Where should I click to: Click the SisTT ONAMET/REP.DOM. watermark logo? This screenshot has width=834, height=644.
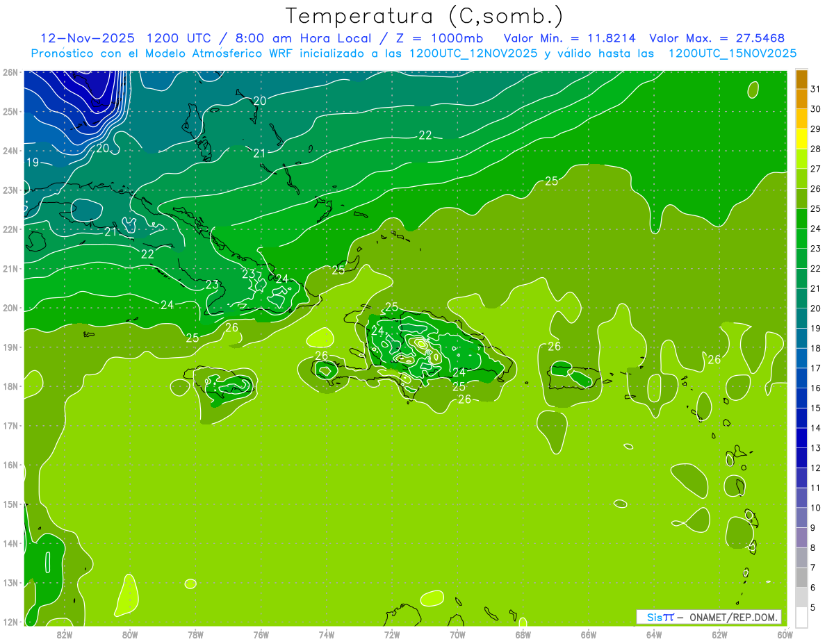click(709, 617)
